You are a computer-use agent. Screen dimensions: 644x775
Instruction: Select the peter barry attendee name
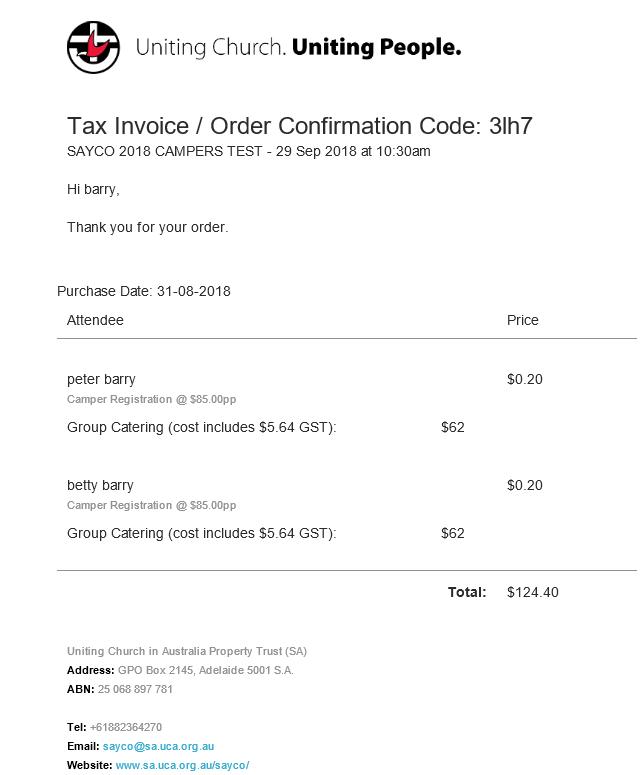pos(101,380)
